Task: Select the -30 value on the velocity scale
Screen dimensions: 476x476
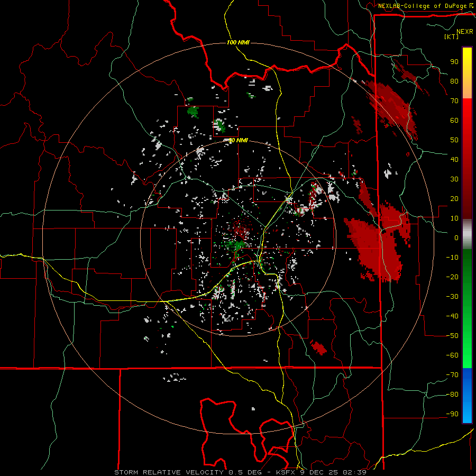Action: pos(452,297)
